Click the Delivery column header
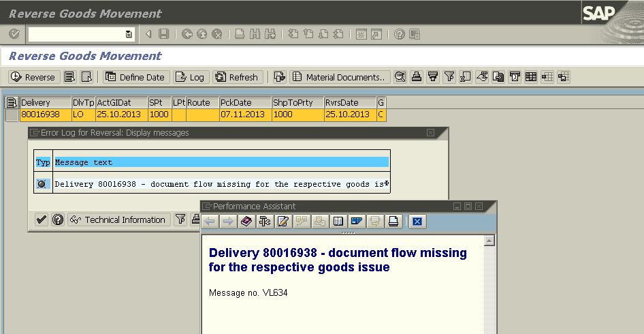Screen dimensions: 644x334 click(45, 102)
